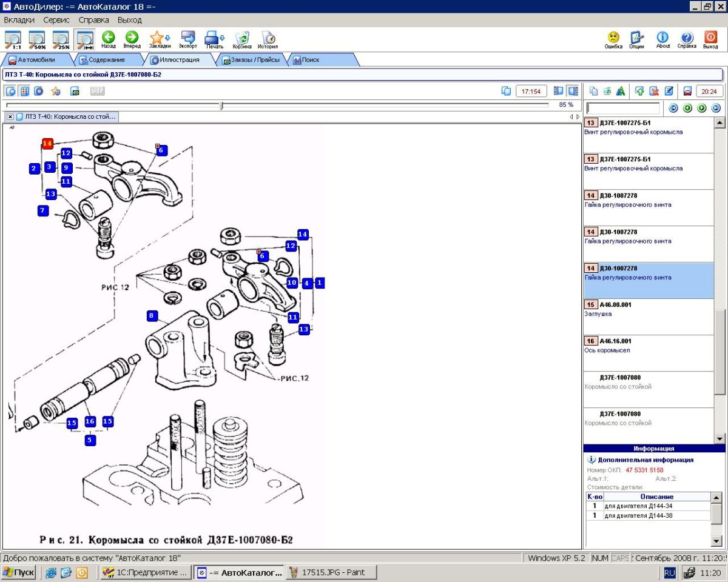This screenshot has height=582, width=728.
Task: Set zoom to 50% with magnifier icon
Action: [x=38, y=39]
